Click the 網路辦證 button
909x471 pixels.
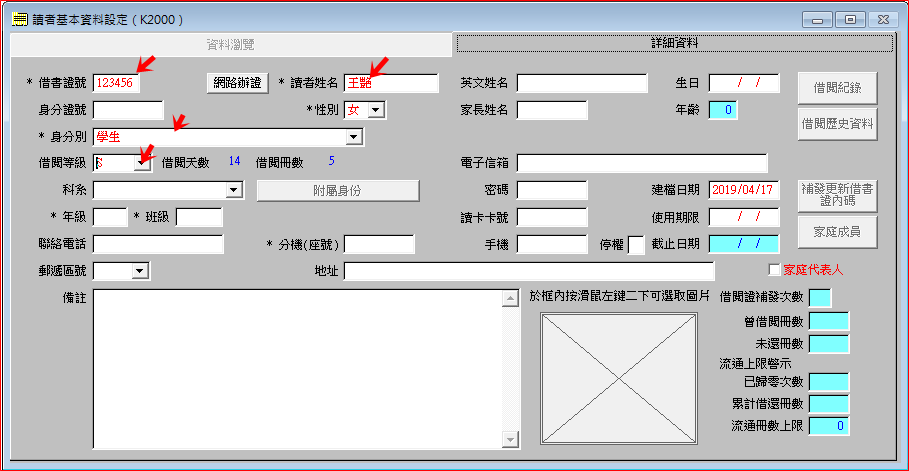(238, 83)
